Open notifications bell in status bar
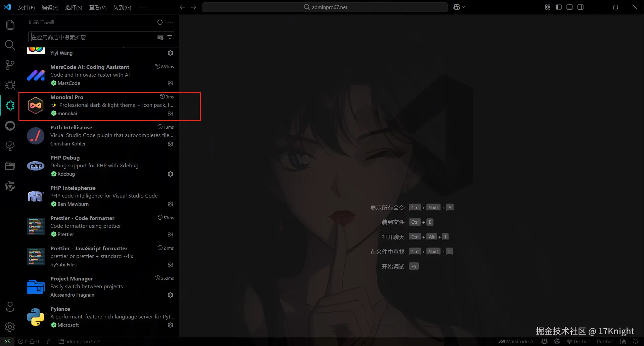This screenshot has height=346, width=644. (x=635, y=341)
